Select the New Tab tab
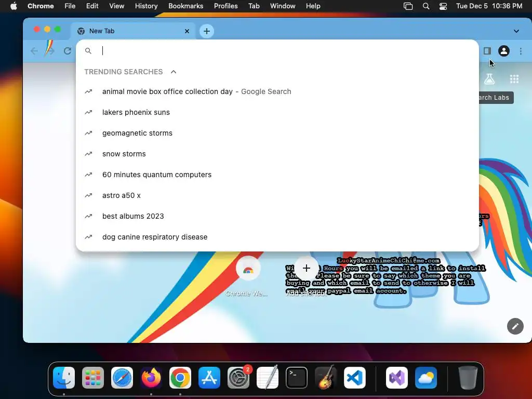The image size is (532, 399). click(133, 31)
